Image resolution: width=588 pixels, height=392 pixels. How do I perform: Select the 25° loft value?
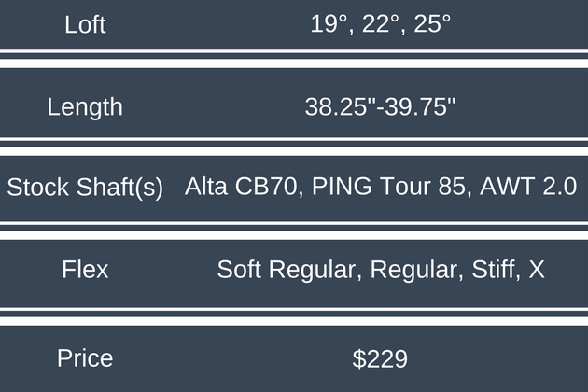(x=432, y=25)
